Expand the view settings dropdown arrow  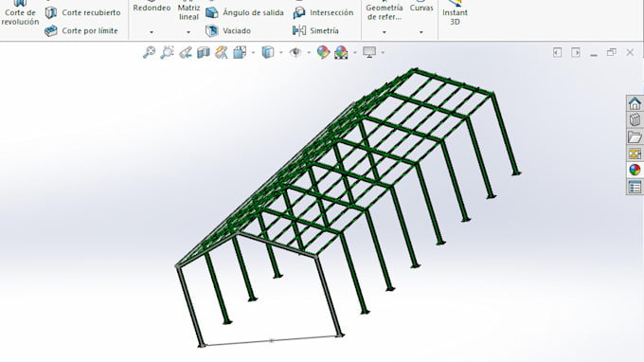coord(383,53)
